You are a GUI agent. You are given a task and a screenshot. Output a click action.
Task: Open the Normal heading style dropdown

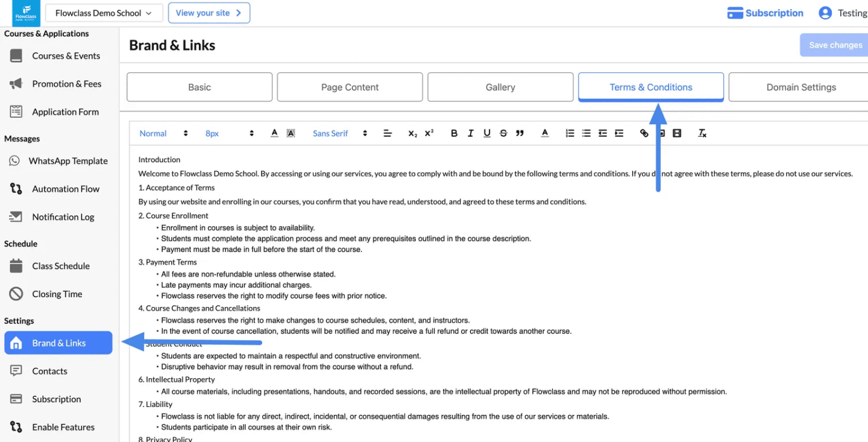point(164,133)
